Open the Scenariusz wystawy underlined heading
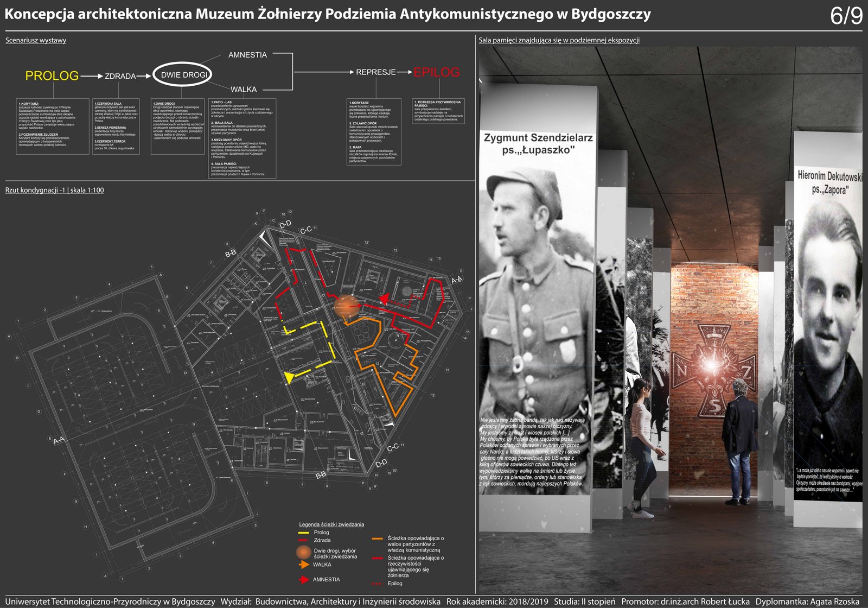 (x=36, y=40)
